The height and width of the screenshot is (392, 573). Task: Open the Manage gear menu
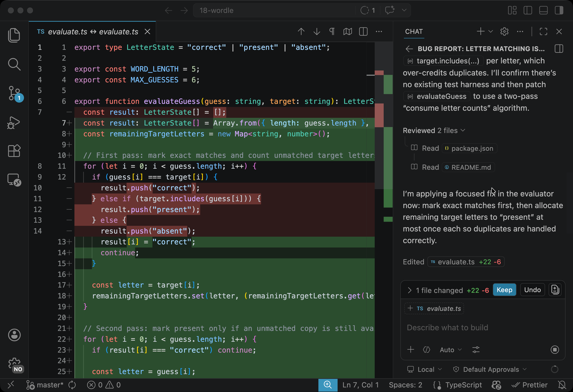[15, 364]
